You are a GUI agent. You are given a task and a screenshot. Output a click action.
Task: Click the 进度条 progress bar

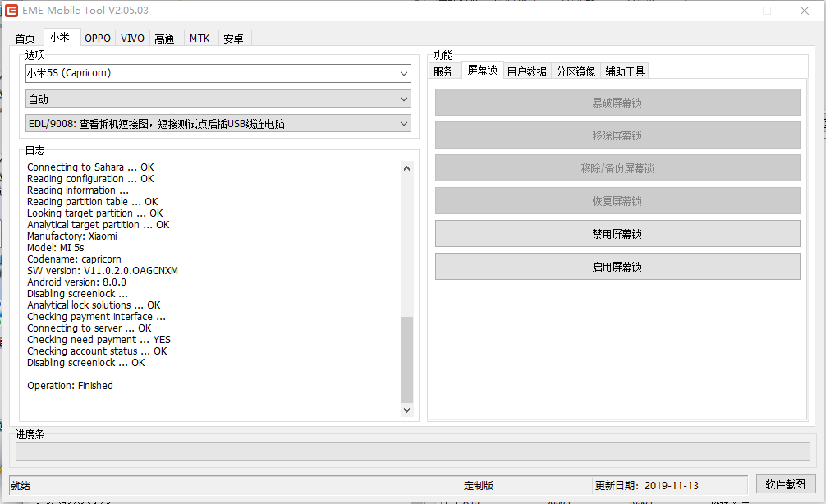coord(412,451)
